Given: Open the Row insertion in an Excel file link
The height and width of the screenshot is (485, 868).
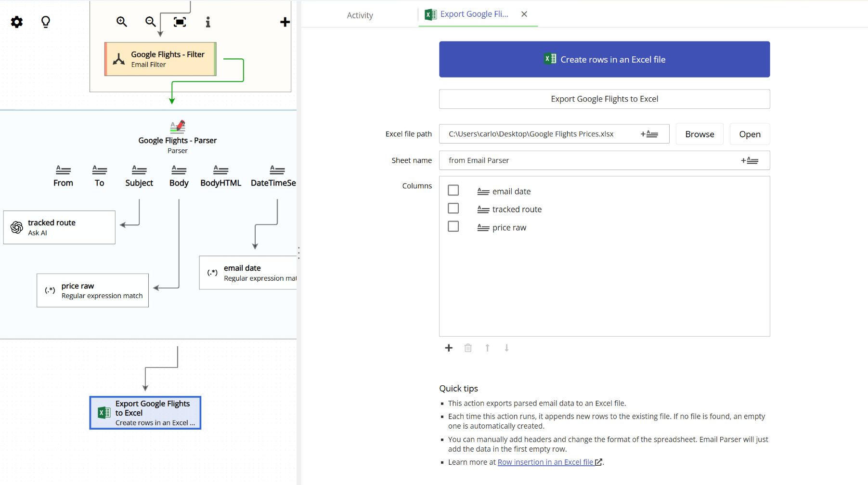Looking at the screenshot, I should [546, 461].
